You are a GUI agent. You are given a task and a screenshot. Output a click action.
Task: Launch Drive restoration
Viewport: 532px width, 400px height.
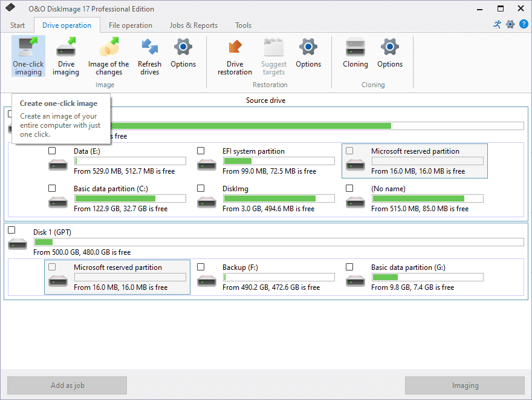(235, 56)
